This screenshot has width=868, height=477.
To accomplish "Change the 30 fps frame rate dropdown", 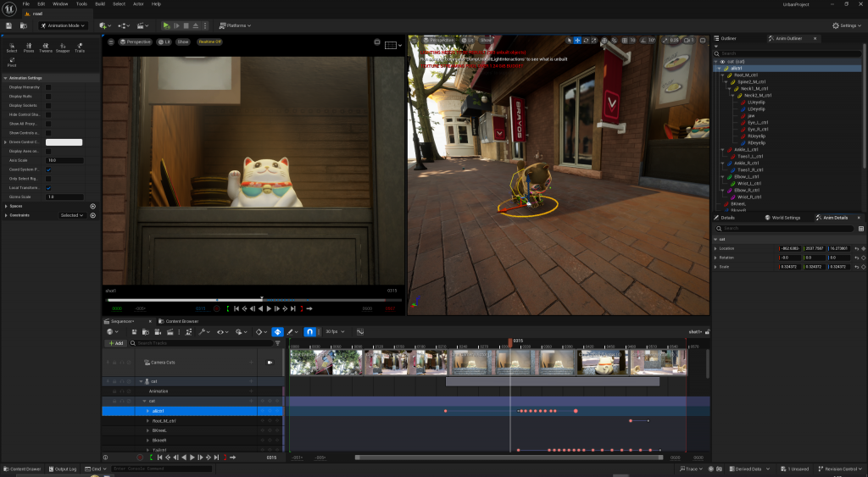I will click(335, 332).
